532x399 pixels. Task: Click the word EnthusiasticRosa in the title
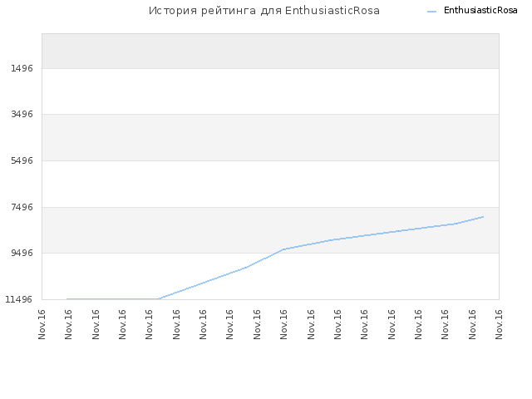pyautogui.click(x=332, y=11)
